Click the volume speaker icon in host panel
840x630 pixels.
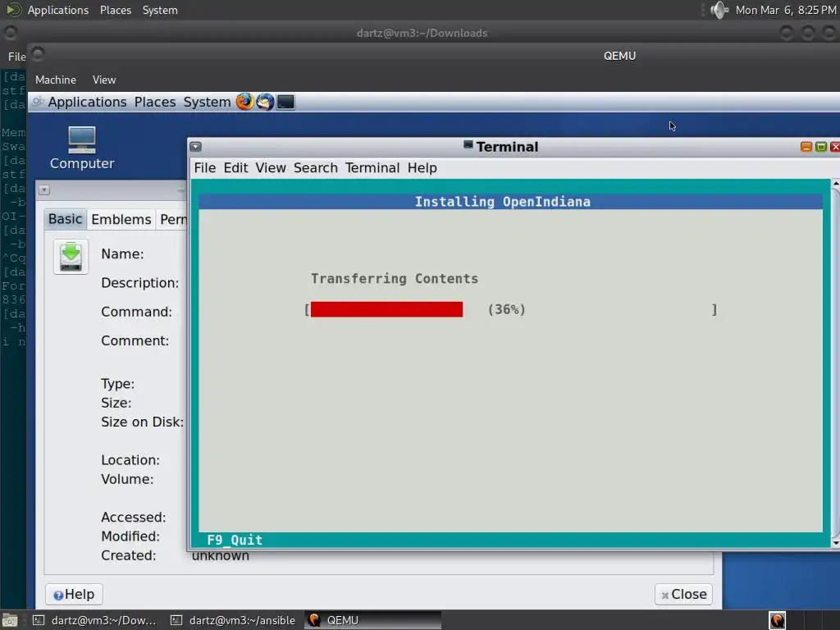coord(719,10)
